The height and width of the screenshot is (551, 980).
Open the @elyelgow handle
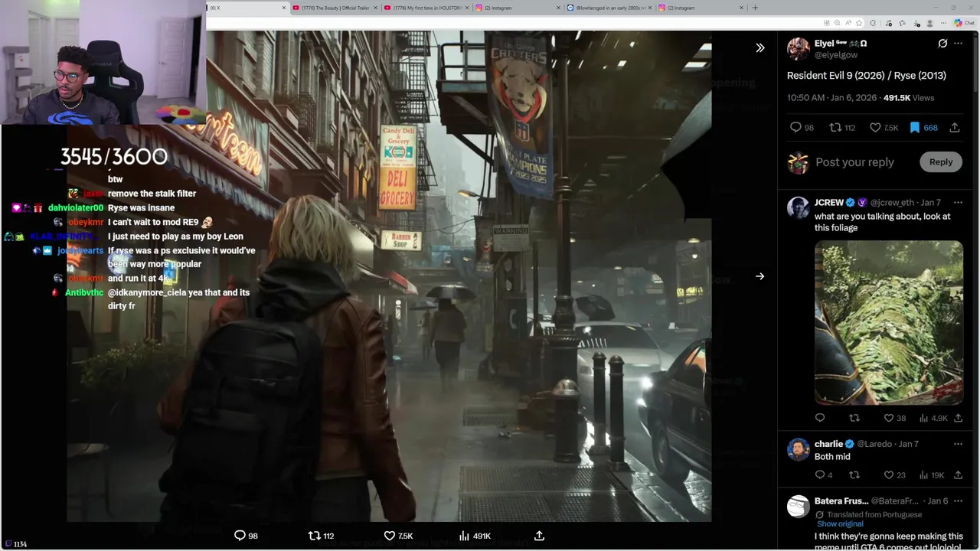coord(836,55)
